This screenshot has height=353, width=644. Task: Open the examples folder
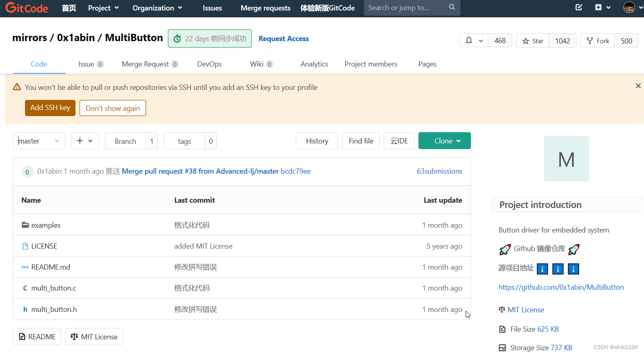pos(46,225)
